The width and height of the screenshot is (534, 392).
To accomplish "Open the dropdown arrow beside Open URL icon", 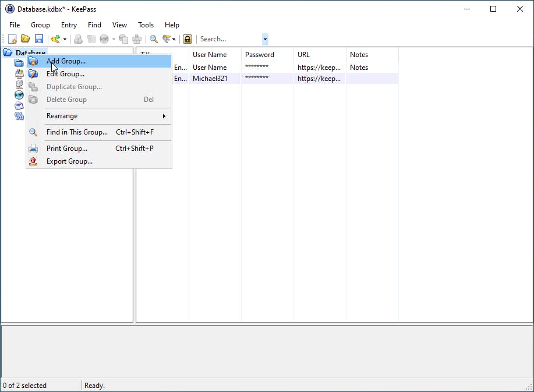I will 114,39.
